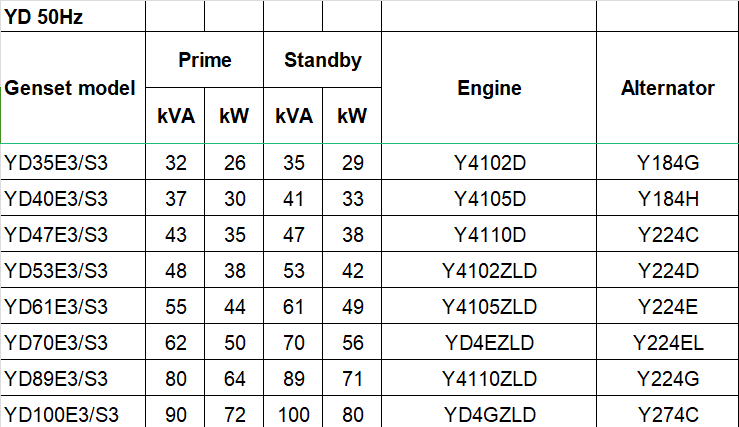Click engine cell Y4110D

point(489,234)
